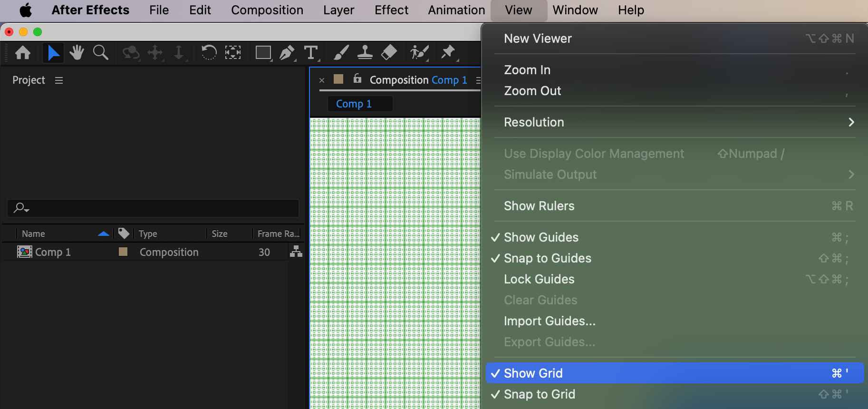The height and width of the screenshot is (409, 868).
Task: Toggle off Show Guides
Action: pos(541,237)
